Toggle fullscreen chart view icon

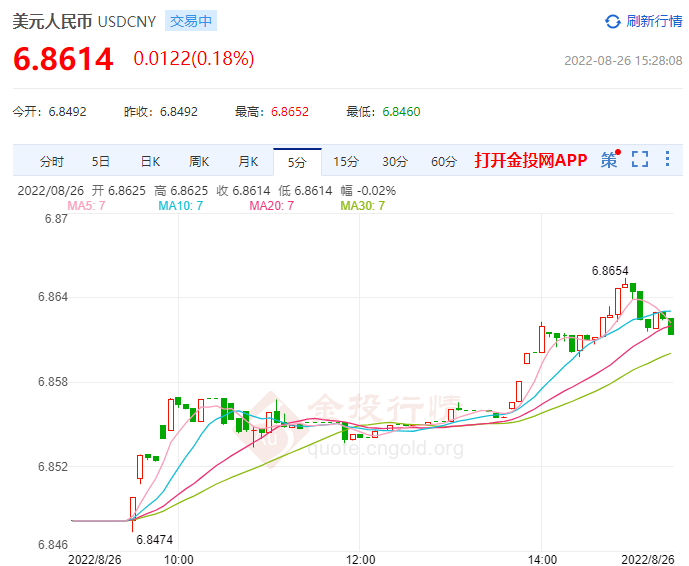[x=640, y=159]
